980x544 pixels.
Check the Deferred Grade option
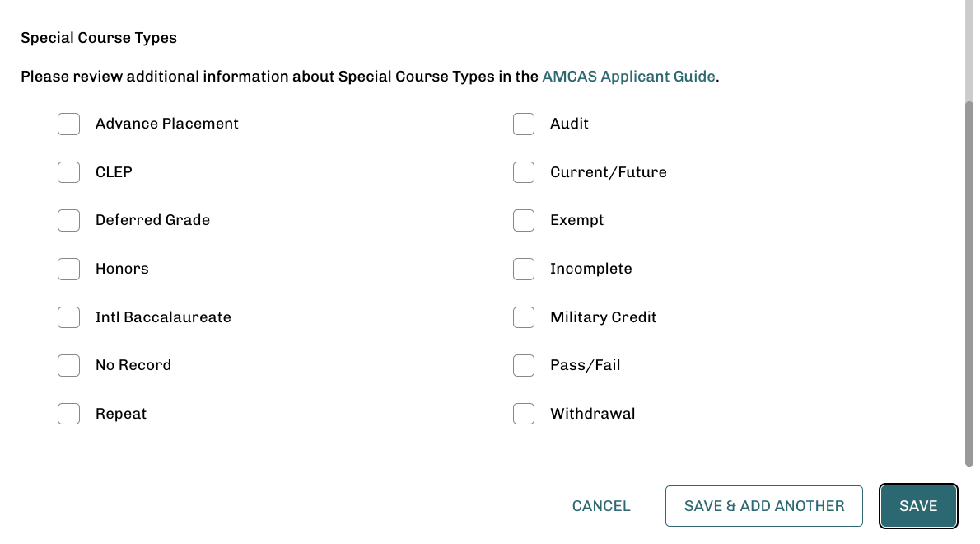[x=68, y=220]
